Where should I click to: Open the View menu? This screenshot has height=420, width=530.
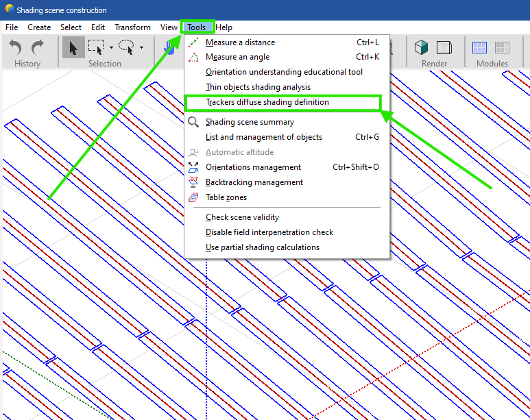169,27
